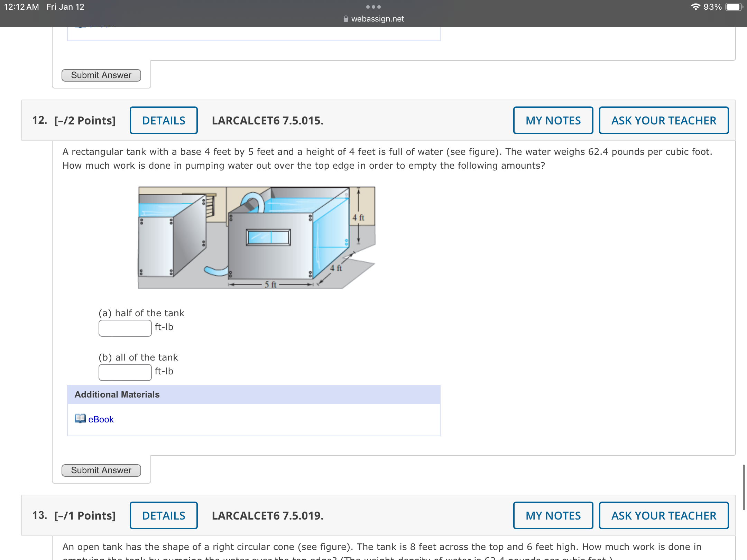Tap the lock icon beside webassign.net
This screenshot has height=560, width=747.
pos(345,19)
